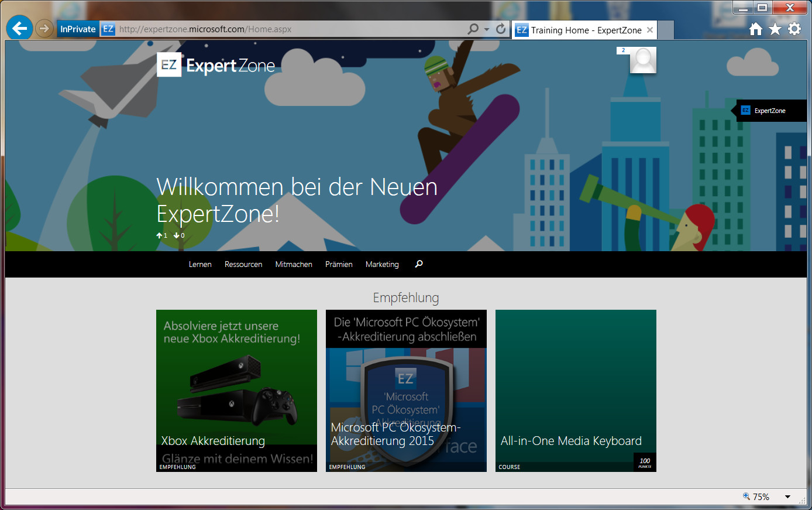Open the site search magnifier in the navigation bar
Viewport: 812px width, 510px height.
click(418, 264)
